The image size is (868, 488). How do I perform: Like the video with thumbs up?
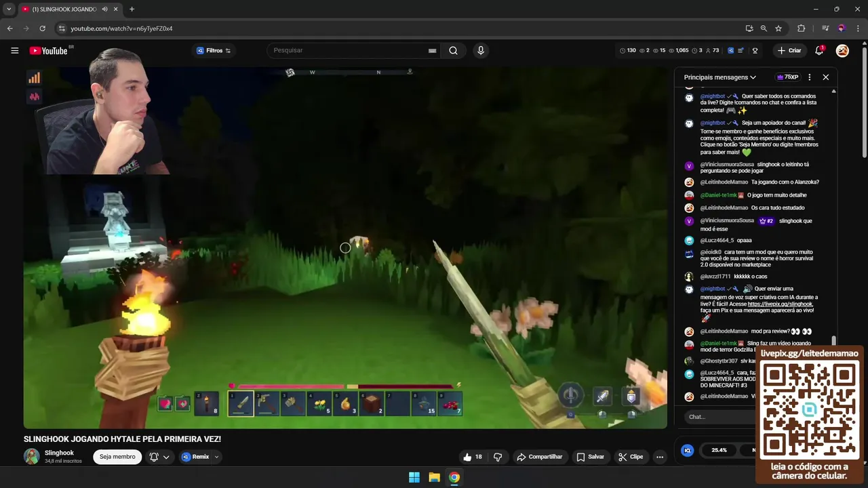point(473,457)
